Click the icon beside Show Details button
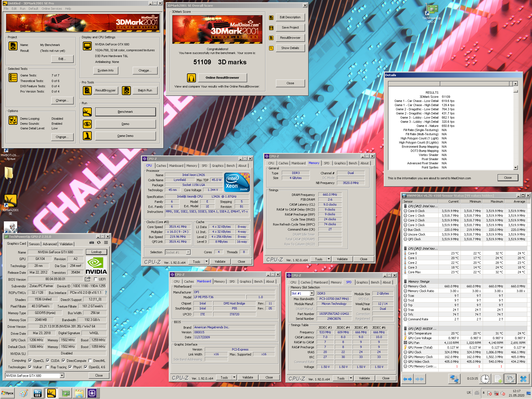The height and width of the screenshot is (399, 532). [x=271, y=48]
